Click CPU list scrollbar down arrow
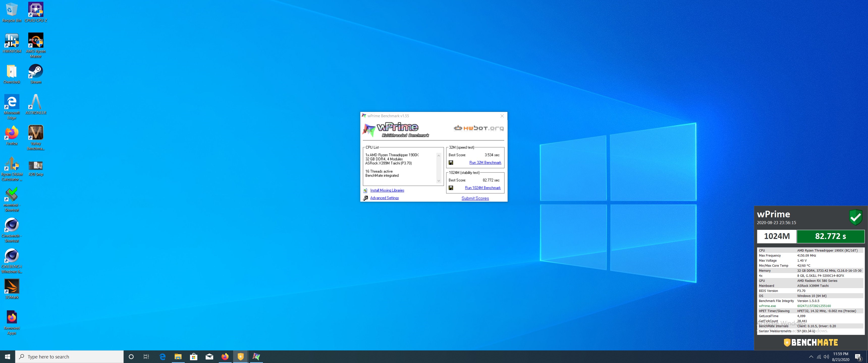The width and height of the screenshot is (868, 363). [439, 181]
